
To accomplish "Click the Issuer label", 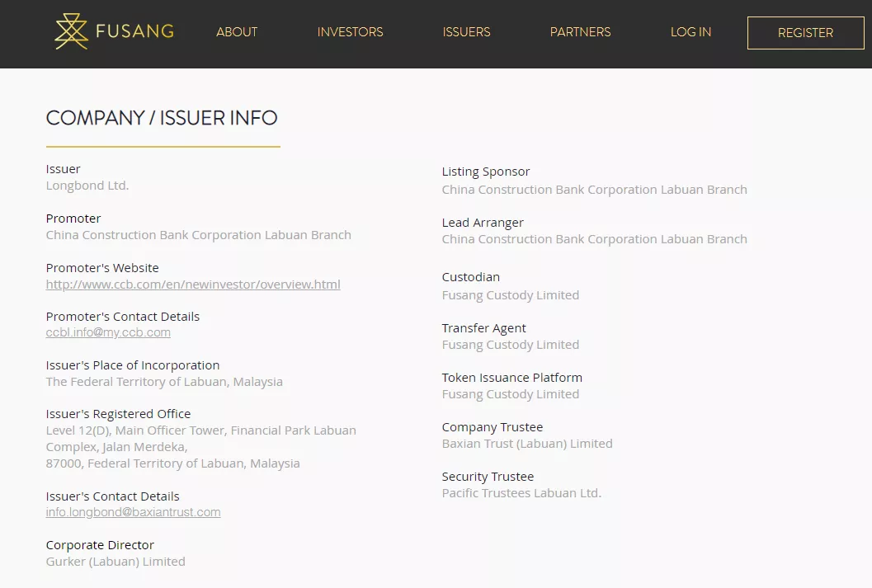I will pyautogui.click(x=63, y=169).
